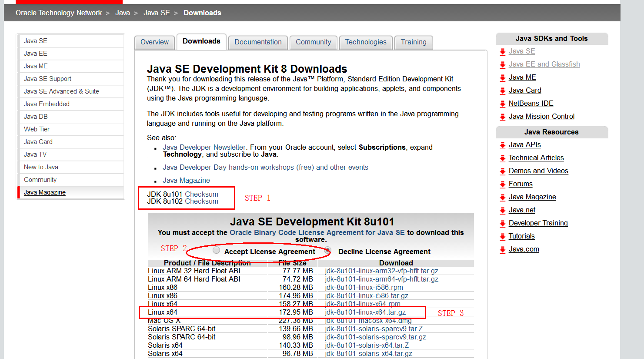Click the red arrow icon beside Java Mission Control
This screenshot has width=644, height=359.
point(503,117)
